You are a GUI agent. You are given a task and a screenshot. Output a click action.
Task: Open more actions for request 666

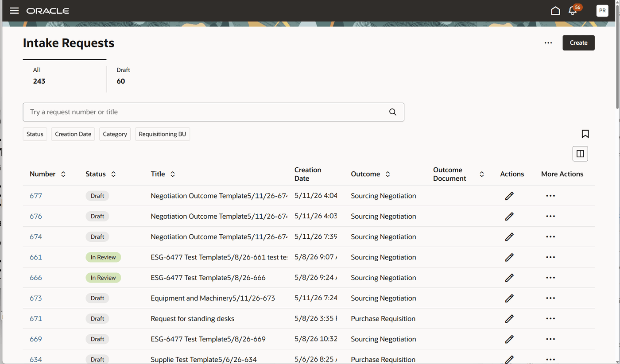(x=550, y=278)
